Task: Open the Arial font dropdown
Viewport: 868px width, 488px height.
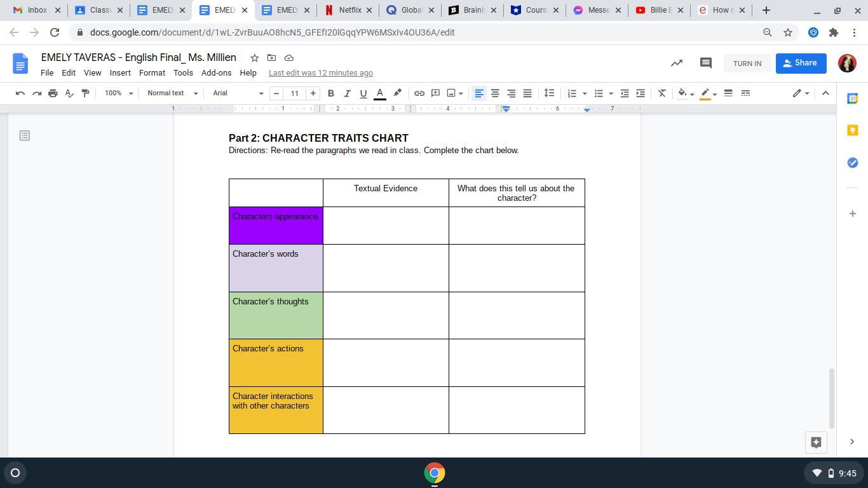Action: pos(238,93)
